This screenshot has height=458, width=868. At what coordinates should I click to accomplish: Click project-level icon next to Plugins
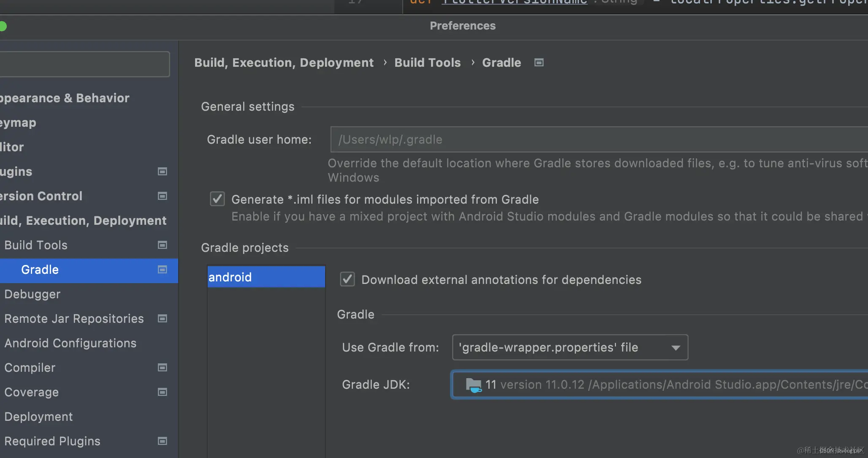click(162, 172)
